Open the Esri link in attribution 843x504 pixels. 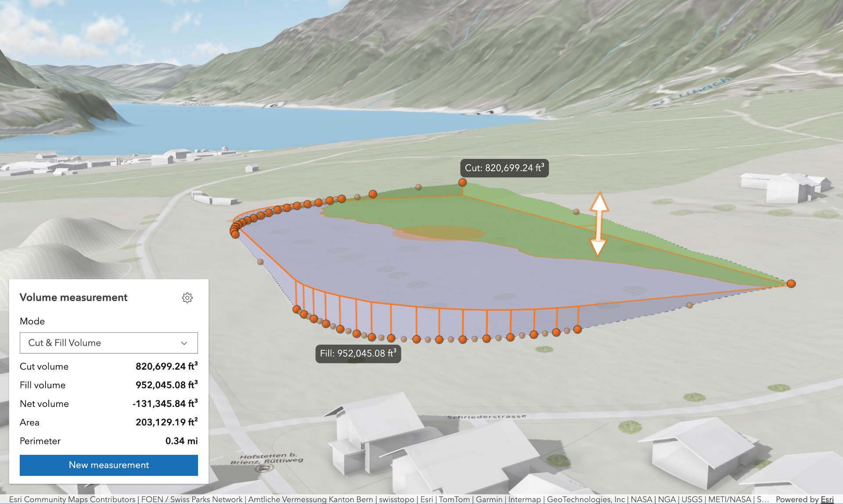[x=827, y=499]
